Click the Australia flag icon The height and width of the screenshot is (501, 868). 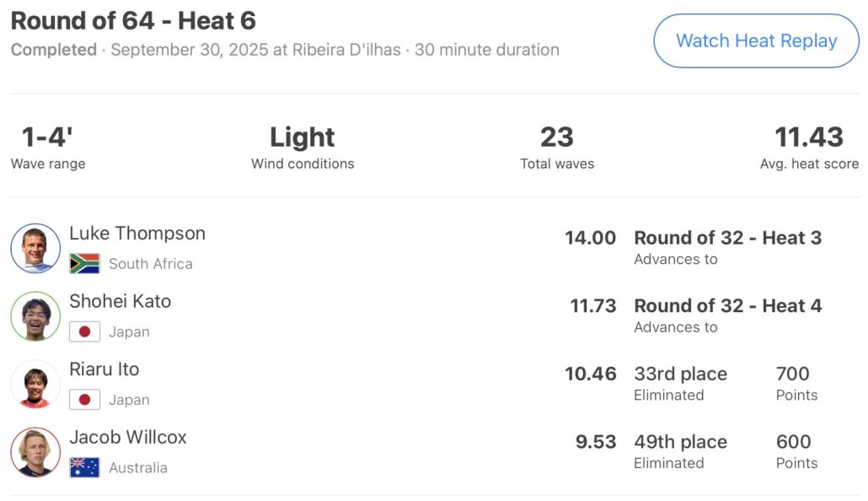[84, 467]
